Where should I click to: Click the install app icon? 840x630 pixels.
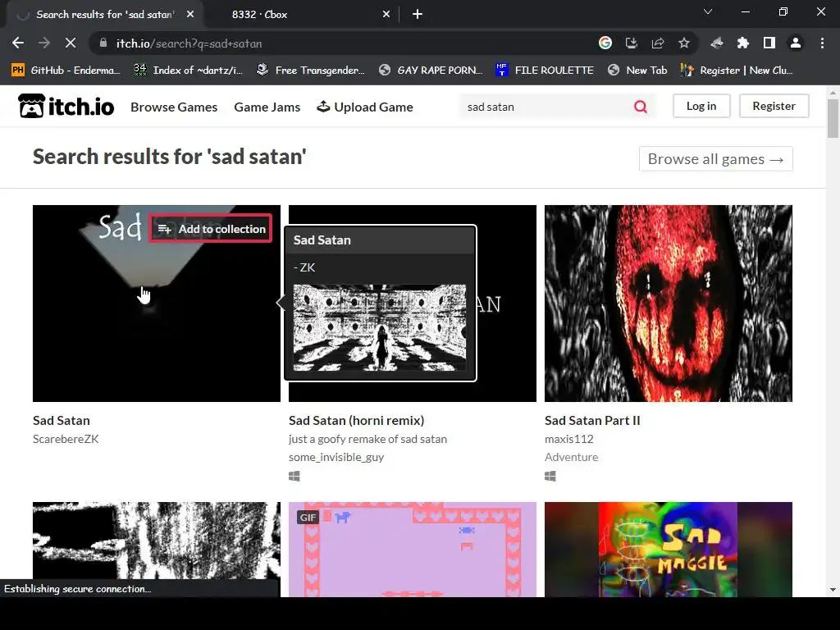click(x=632, y=43)
